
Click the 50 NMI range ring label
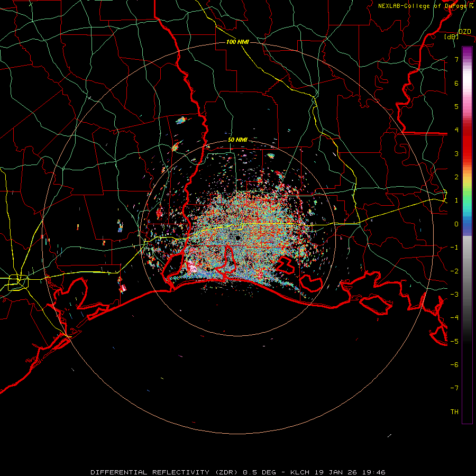click(237, 140)
